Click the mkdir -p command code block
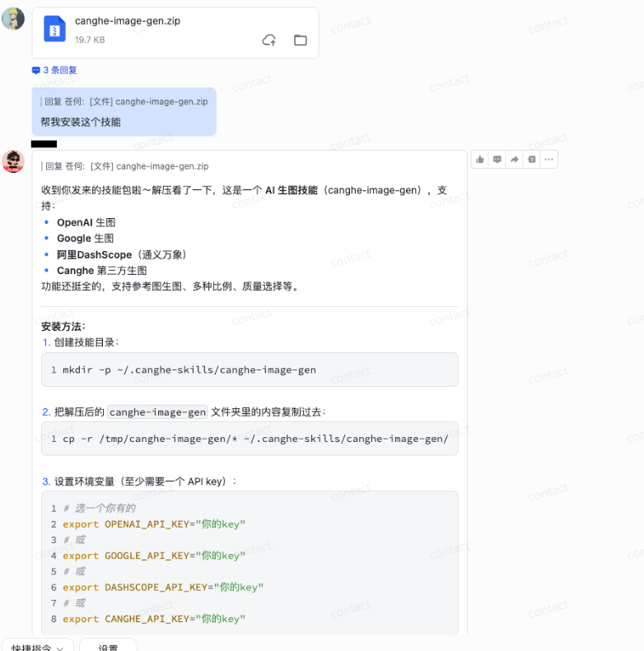Viewport: 644px width, 651px height. (250, 370)
